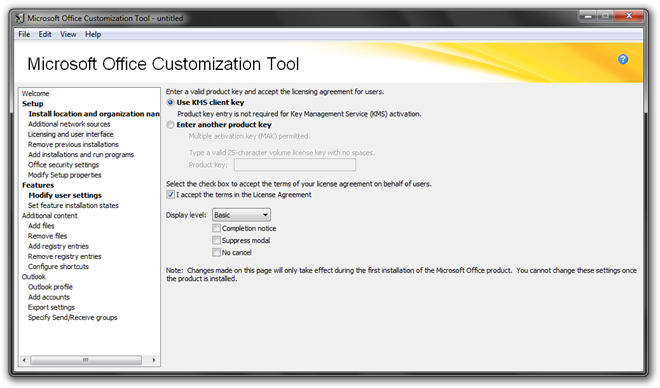Open the Add accounts page
This screenshot has width=660, height=388.
(x=49, y=297)
